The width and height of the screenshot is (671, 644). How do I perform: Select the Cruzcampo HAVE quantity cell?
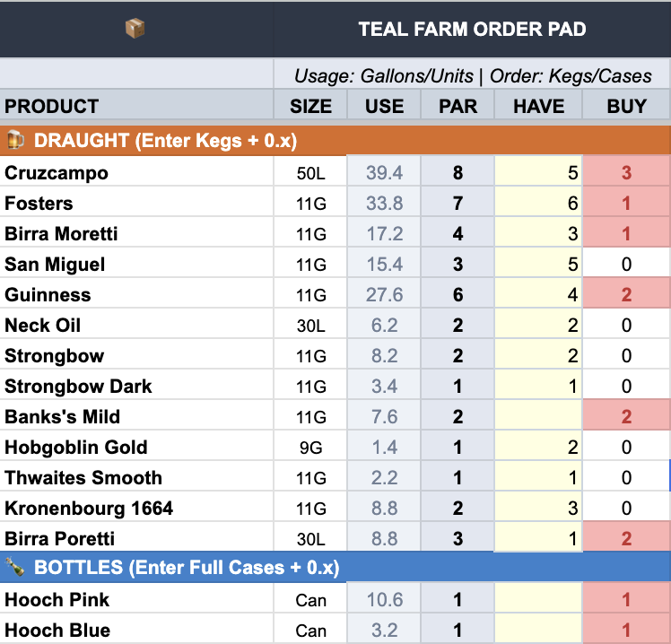point(538,173)
